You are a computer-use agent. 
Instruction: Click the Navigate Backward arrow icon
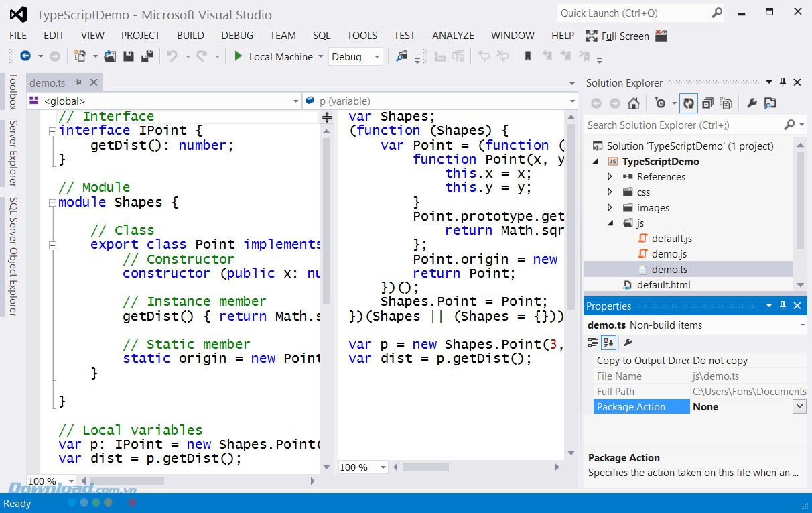[x=26, y=56]
